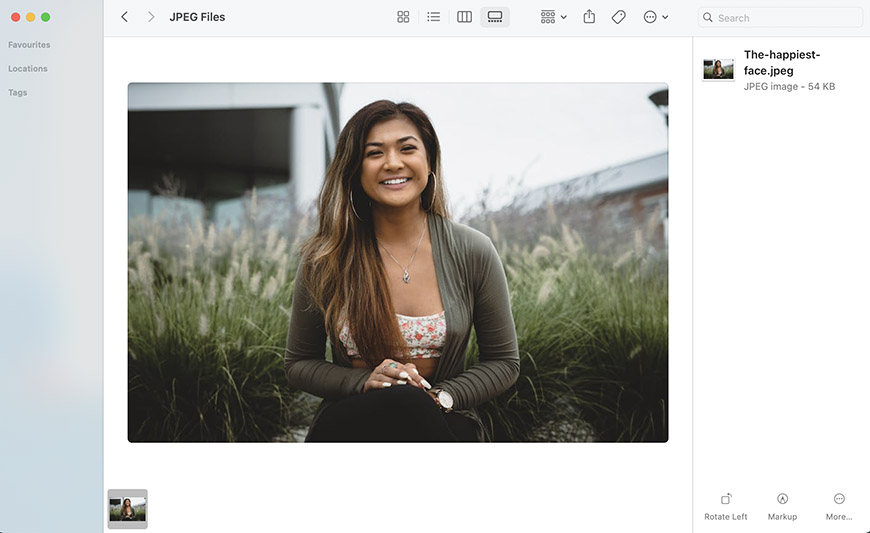Viewport: 870px width, 533px height.
Task: Expand the Locations sidebar section
Action: 28,69
